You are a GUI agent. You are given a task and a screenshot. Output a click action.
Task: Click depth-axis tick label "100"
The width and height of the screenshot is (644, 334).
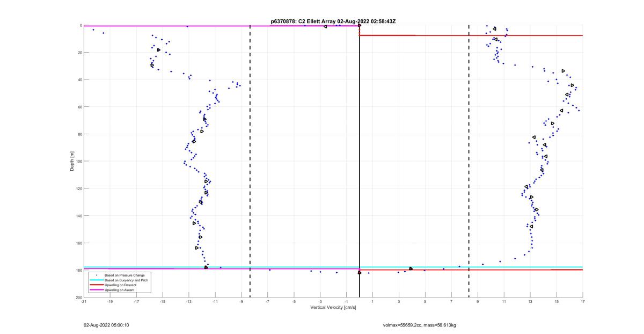[x=78, y=161]
